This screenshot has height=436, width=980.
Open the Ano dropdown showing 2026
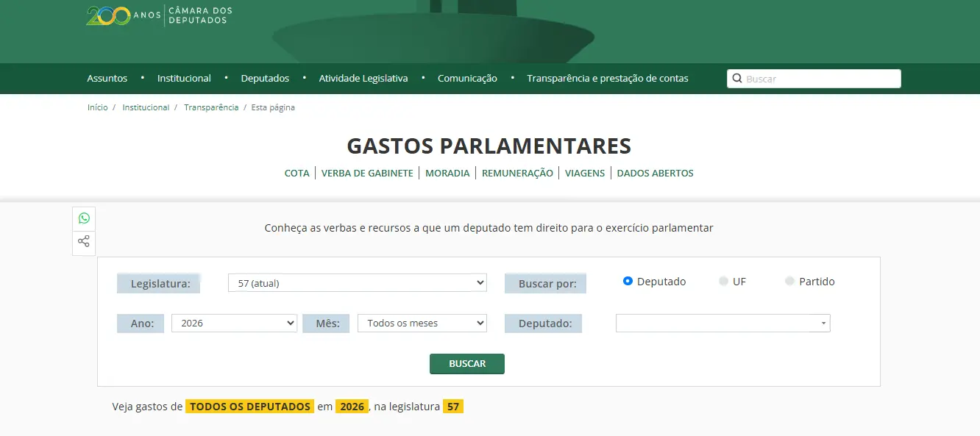coord(234,323)
